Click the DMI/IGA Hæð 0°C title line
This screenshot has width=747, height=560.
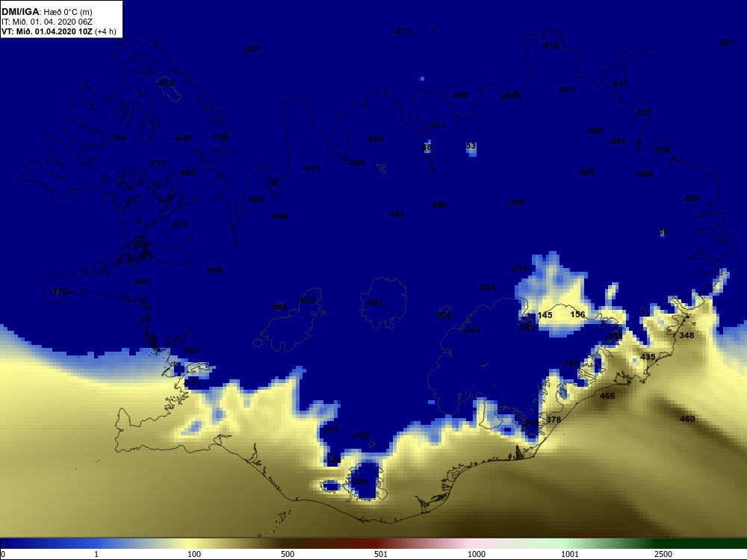(x=47, y=12)
